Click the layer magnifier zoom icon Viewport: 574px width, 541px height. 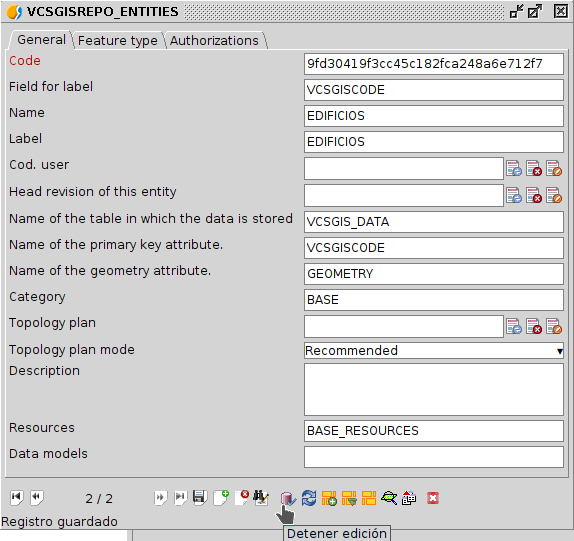pyautogui.click(x=389, y=498)
